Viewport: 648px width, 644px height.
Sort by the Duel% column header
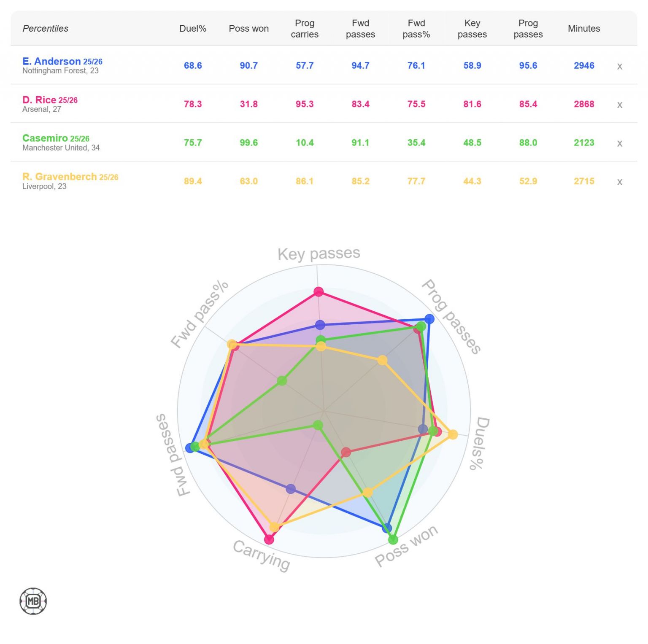click(193, 29)
